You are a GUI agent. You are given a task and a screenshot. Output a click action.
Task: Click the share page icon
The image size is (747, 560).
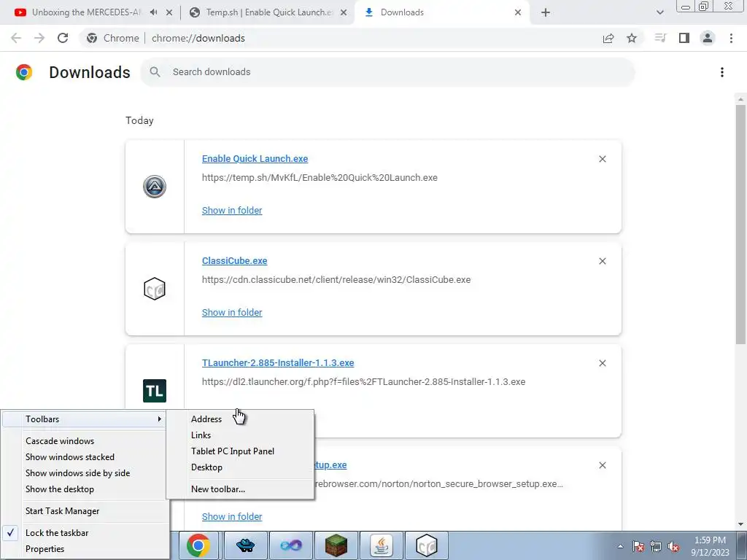click(x=608, y=38)
